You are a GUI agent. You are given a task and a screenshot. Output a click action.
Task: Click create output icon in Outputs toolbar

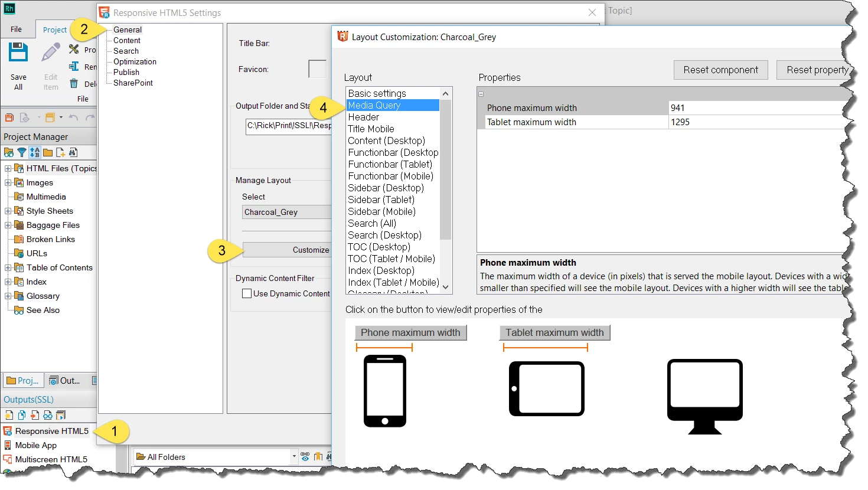pos(9,415)
